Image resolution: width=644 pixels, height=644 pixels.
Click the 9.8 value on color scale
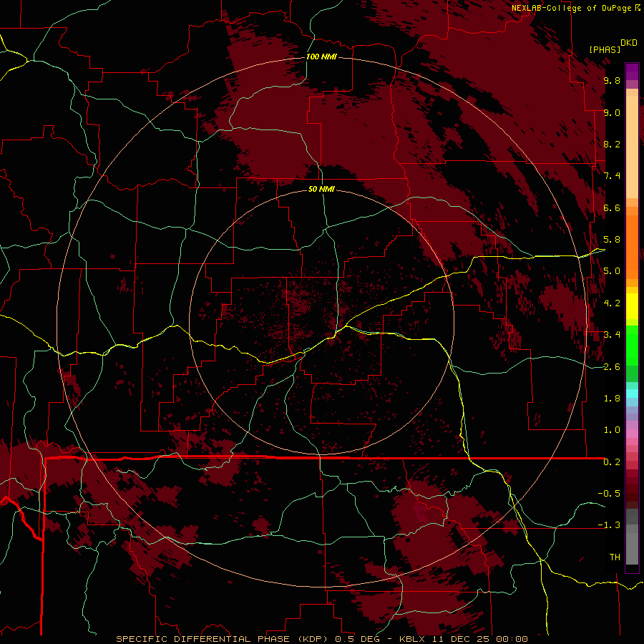612,80
